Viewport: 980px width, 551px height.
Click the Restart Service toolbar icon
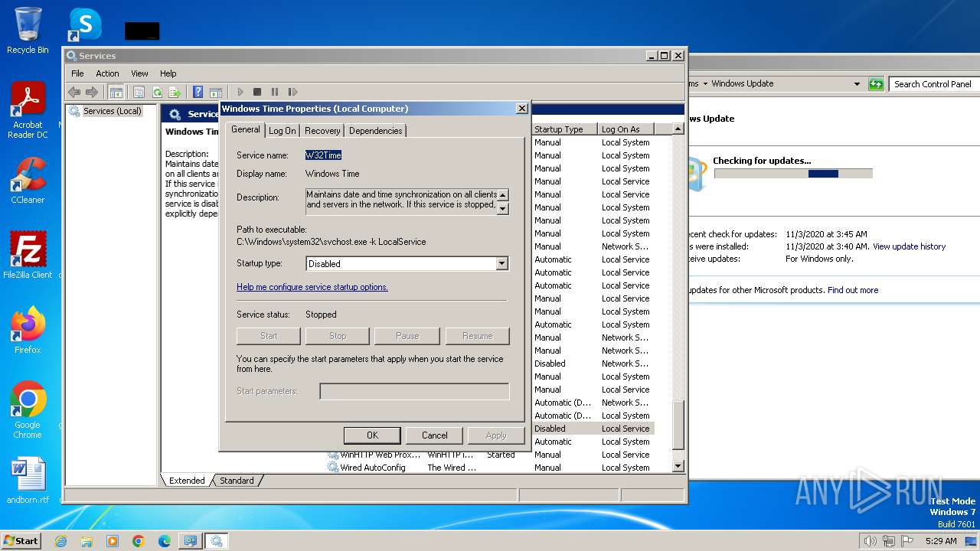pos(292,92)
